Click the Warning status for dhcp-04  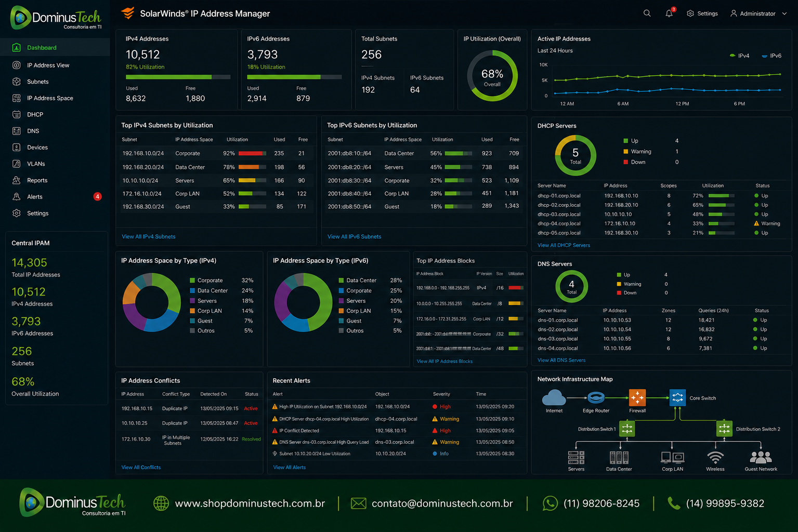pos(767,223)
